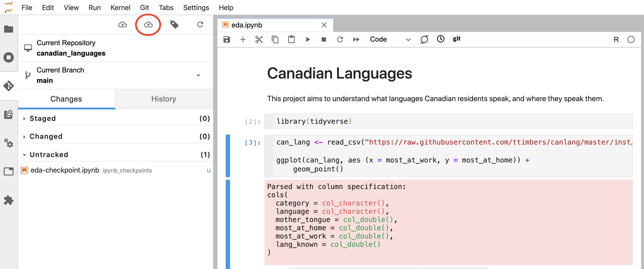644x269 pixels.
Task: Switch to the History tab
Action: tap(164, 99)
